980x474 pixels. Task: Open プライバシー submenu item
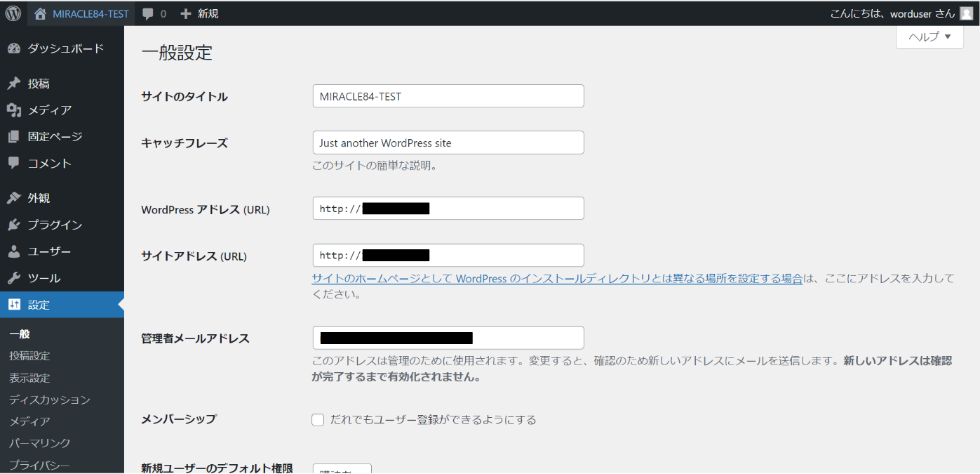40,465
